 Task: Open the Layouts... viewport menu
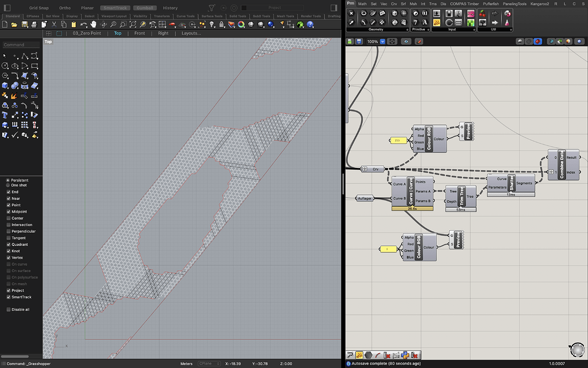click(191, 33)
